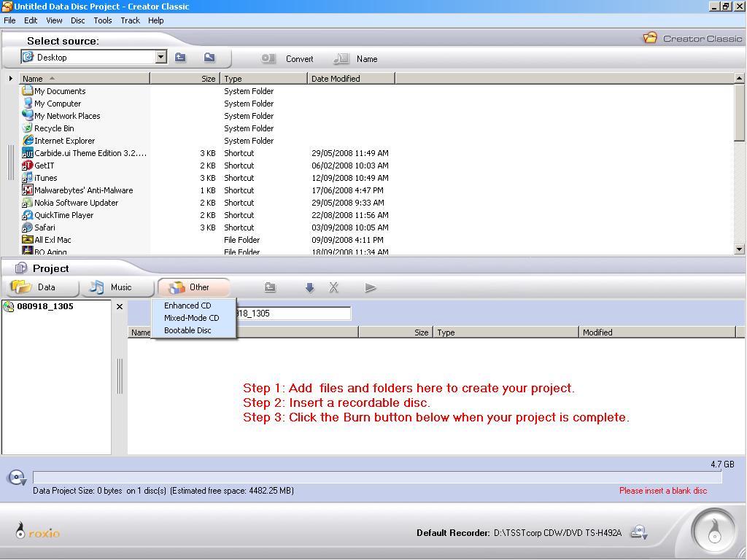Open the Help menu
This screenshot has height=560, width=747.
(156, 20)
